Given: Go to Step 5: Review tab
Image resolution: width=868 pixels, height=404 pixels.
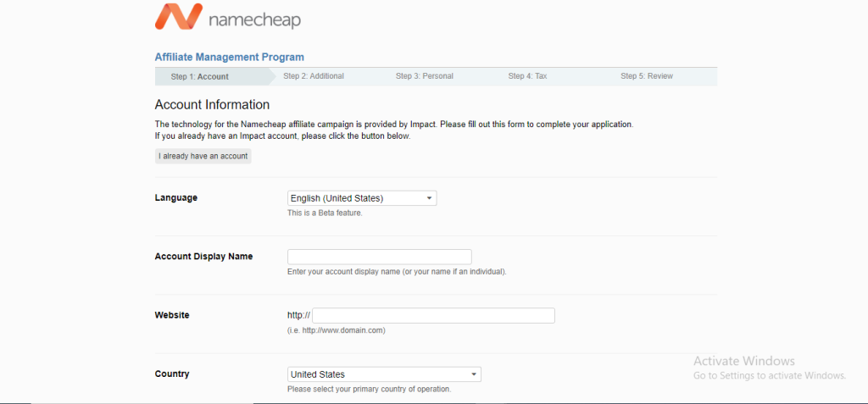Looking at the screenshot, I should tap(647, 76).
